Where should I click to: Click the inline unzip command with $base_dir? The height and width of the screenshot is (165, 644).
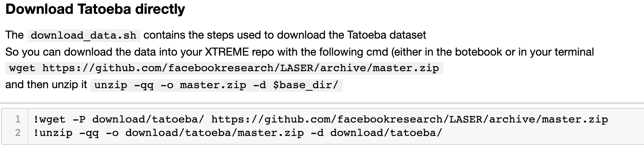click(216, 85)
